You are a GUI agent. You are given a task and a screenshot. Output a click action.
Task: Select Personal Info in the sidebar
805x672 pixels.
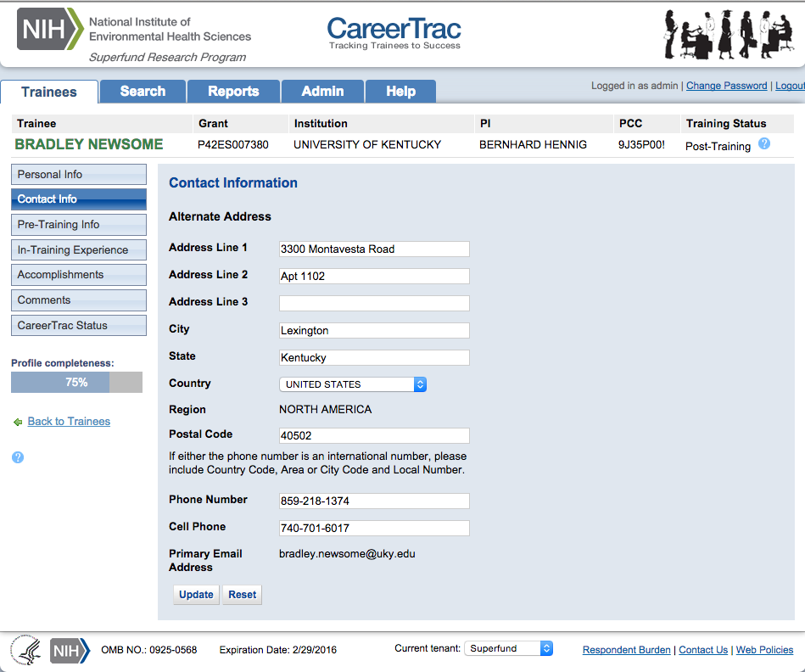point(79,175)
